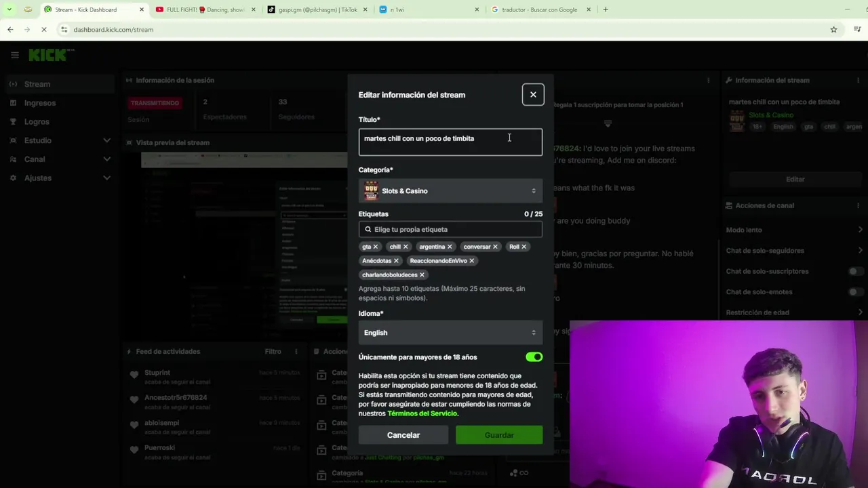This screenshot has height=488, width=868.
Task: Open the Feed de actividades options menu
Action: (296, 352)
